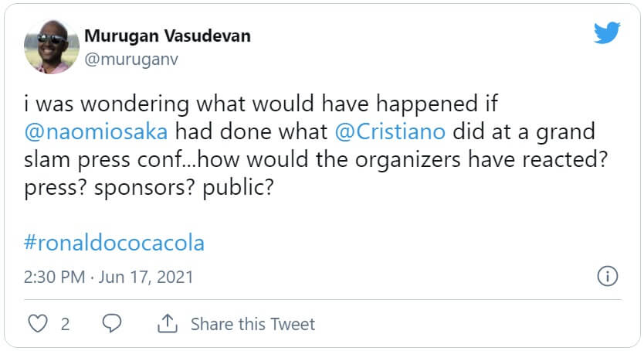
Task: Click the like count number 2
Action: tap(65, 324)
